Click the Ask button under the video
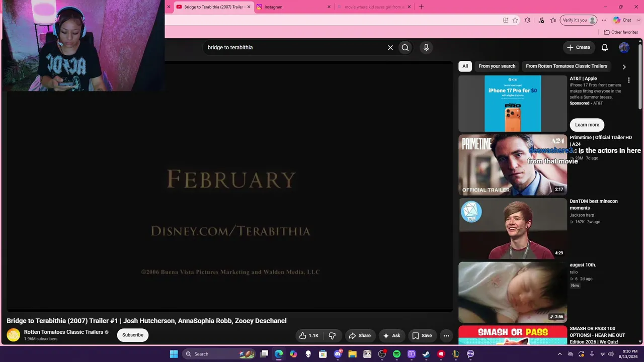This screenshot has width=644, height=362. [391, 335]
